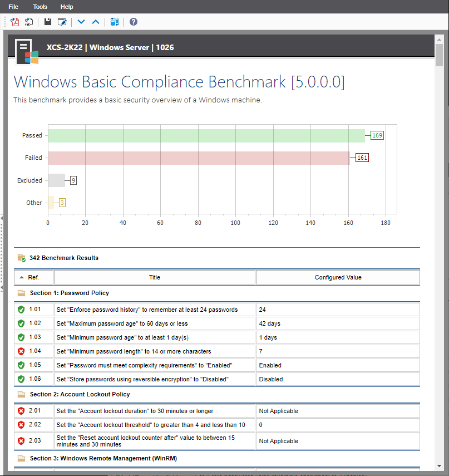The height and width of the screenshot is (476, 449).
Task: Expand all sections with down chevron
Action: coord(81,22)
